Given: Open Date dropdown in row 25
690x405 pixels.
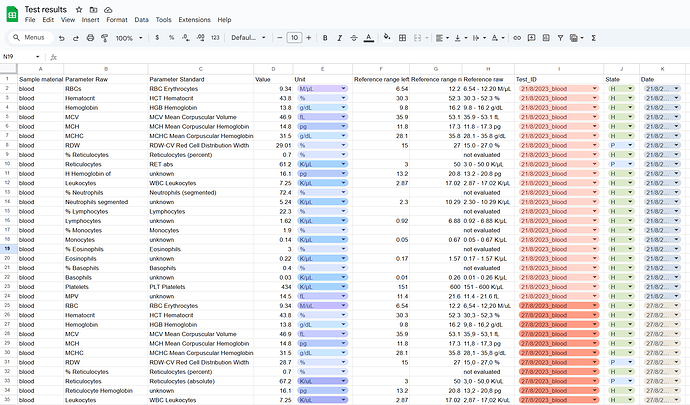Looking at the screenshot, I should point(676,306).
